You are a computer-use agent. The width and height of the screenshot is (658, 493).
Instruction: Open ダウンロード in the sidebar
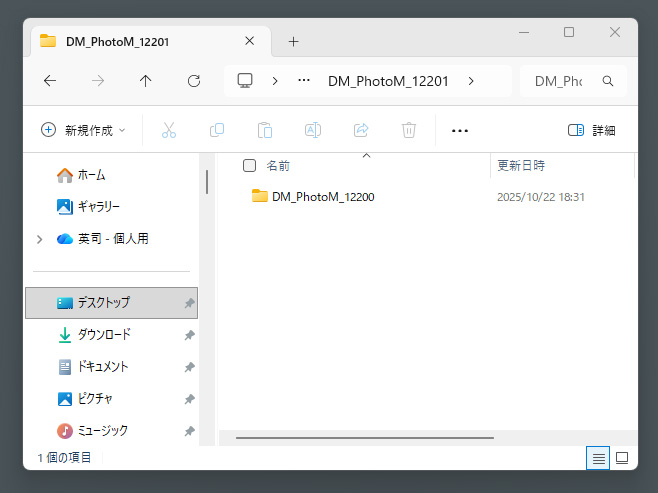click(104, 334)
